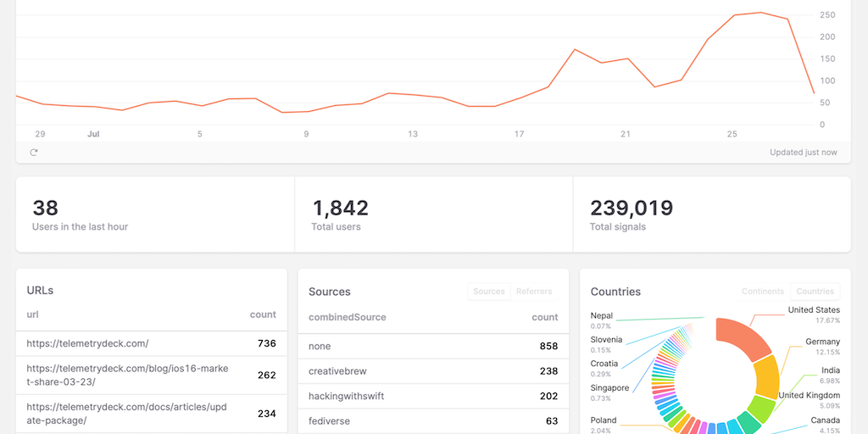Select the Countries view toggle
Viewport: 868px width, 434px height.
click(815, 292)
